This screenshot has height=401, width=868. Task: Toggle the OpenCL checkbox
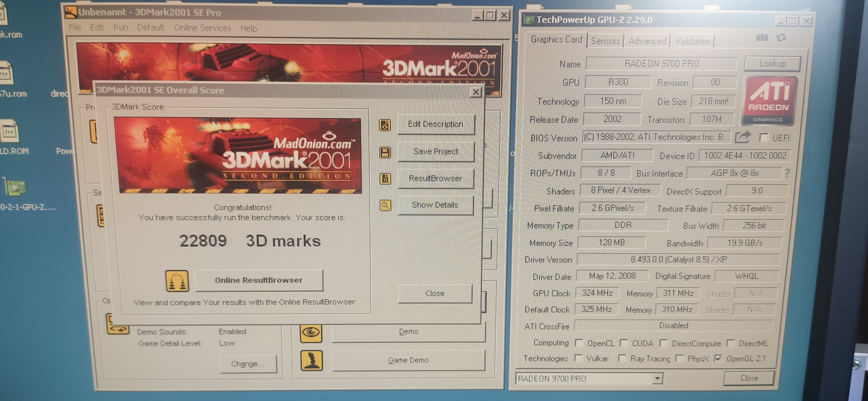579,343
